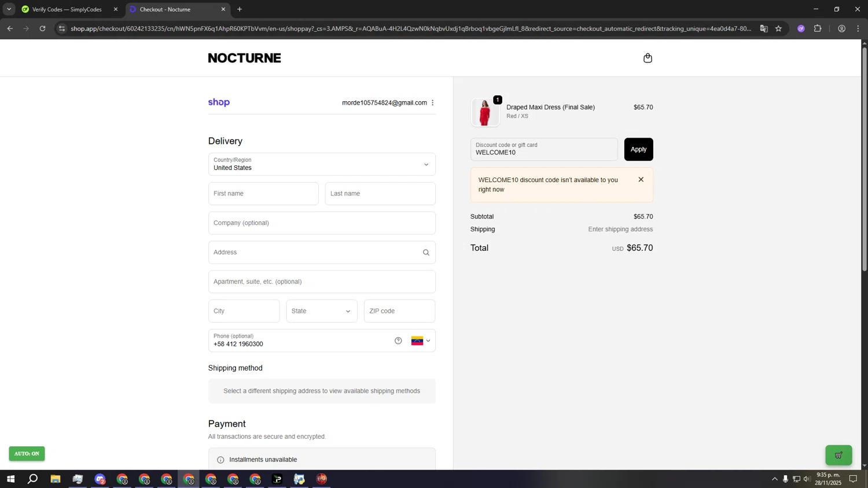Click the page vertical scrollbar
Image resolution: width=868 pixels, height=488 pixels.
coord(865,159)
